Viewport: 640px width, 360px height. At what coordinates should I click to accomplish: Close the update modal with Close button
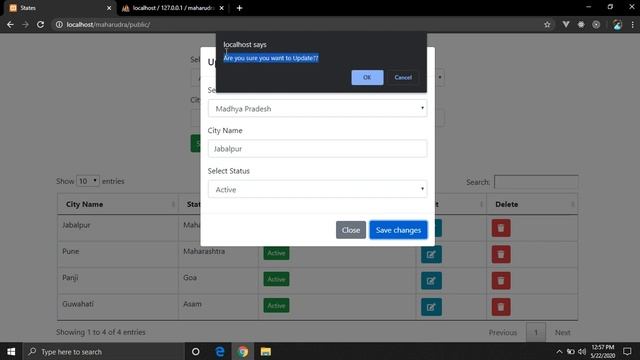(x=351, y=230)
